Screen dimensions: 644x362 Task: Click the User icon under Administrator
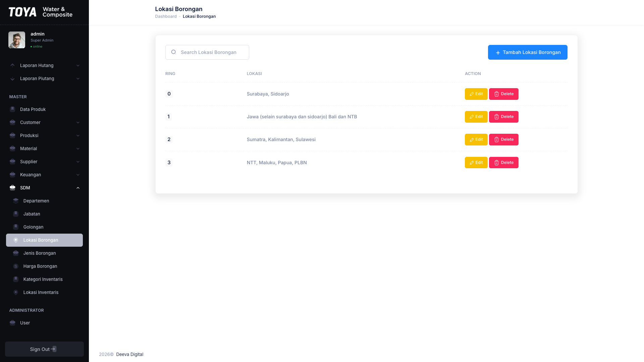[x=12, y=323]
